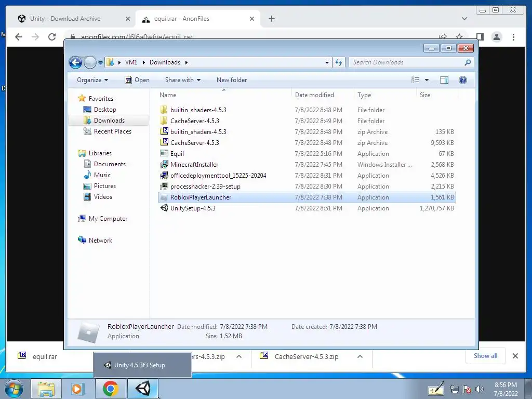The width and height of the screenshot is (532, 399).
Task: Open the Share with menu
Action: pyautogui.click(x=182, y=80)
